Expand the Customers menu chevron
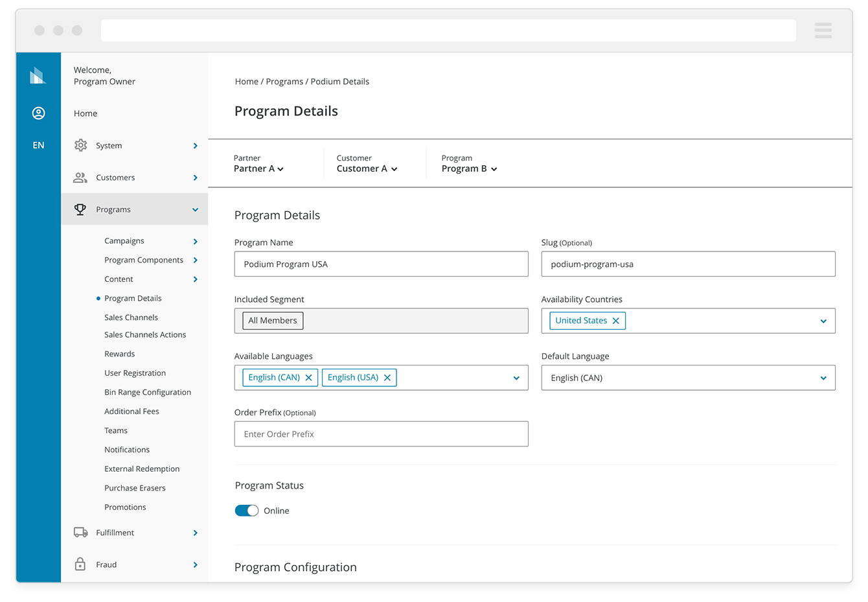Screen dimensions: 868x602 (x=195, y=178)
